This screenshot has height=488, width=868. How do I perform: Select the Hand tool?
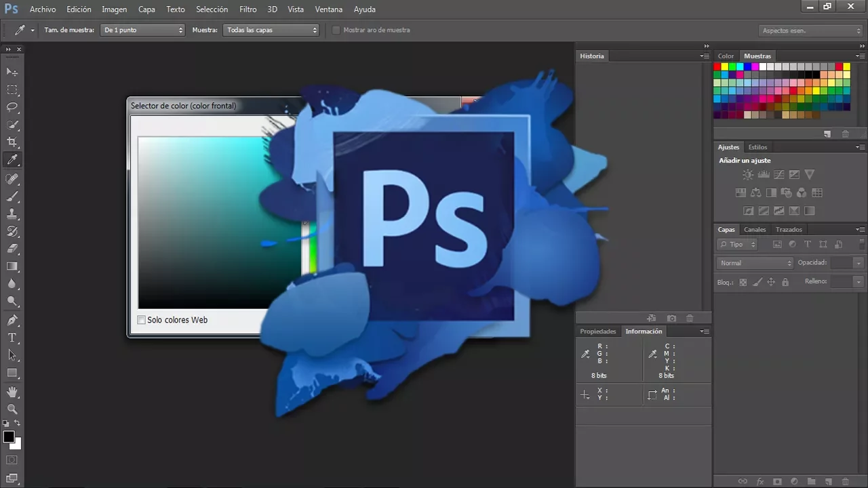point(12,392)
